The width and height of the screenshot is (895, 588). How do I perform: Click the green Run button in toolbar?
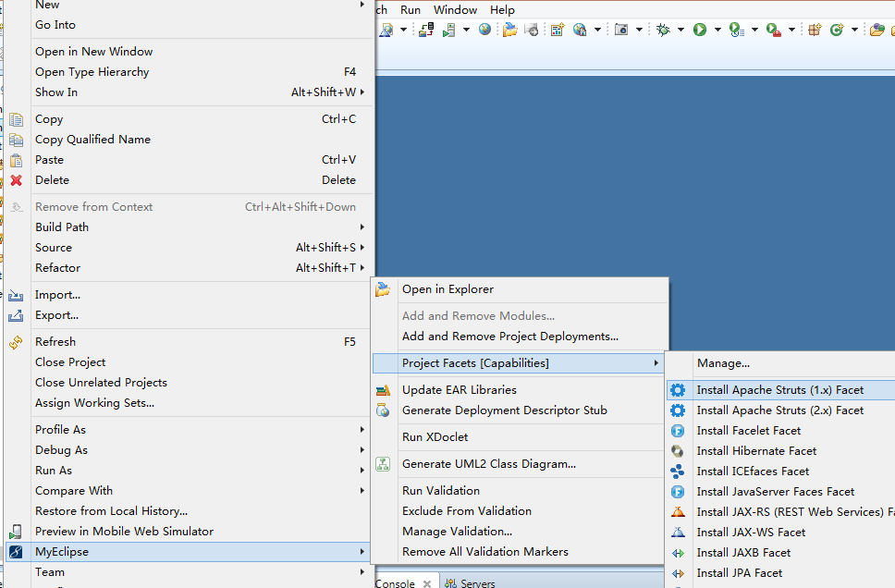[x=700, y=29]
